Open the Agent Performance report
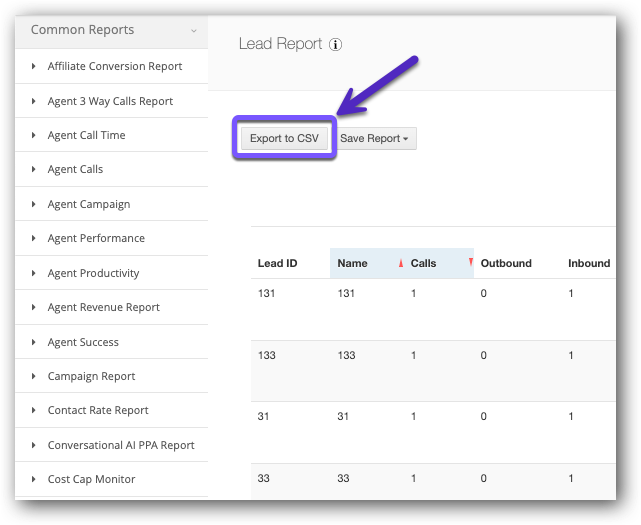The width and height of the screenshot is (641, 525). point(96,238)
